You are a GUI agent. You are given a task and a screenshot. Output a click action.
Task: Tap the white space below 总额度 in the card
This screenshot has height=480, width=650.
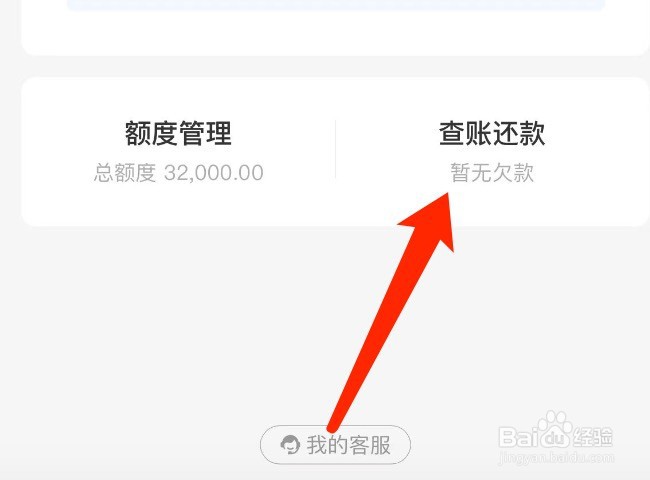pyautogui.click(x=178, y=205)
